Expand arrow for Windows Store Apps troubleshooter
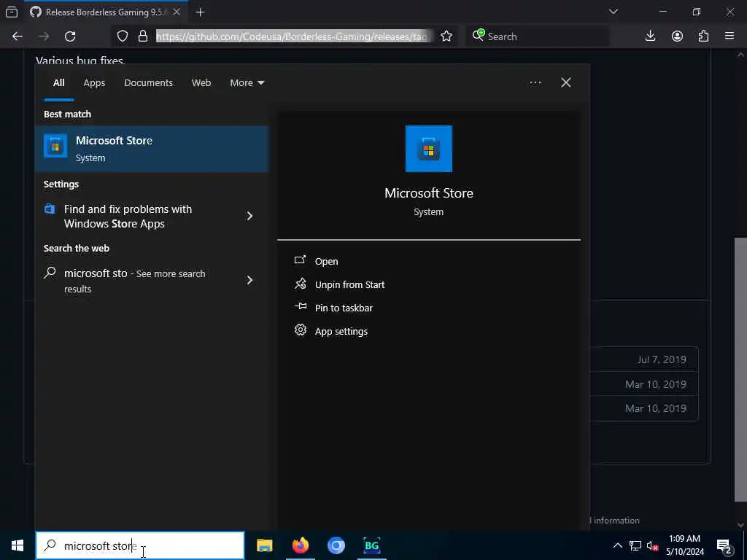Image resolution: width=747 pixels, height=560 pixels. pos(249,216)
